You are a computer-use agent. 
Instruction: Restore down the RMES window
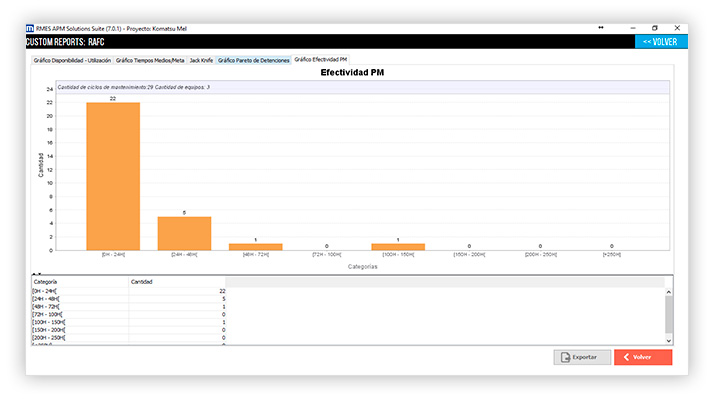coord(655,28)
